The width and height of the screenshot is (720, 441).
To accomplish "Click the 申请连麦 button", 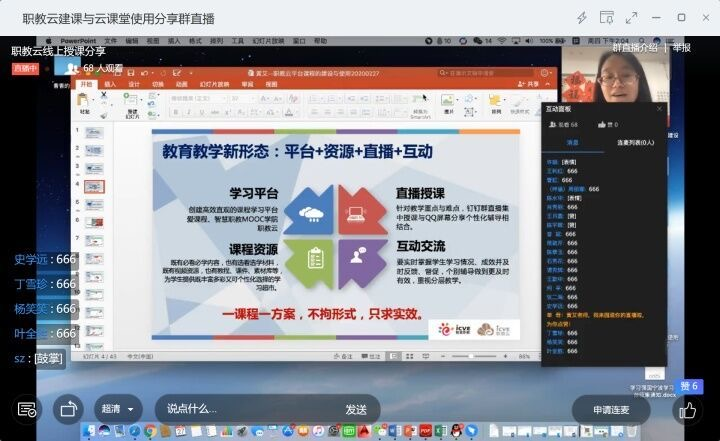I will coord(611,409).
